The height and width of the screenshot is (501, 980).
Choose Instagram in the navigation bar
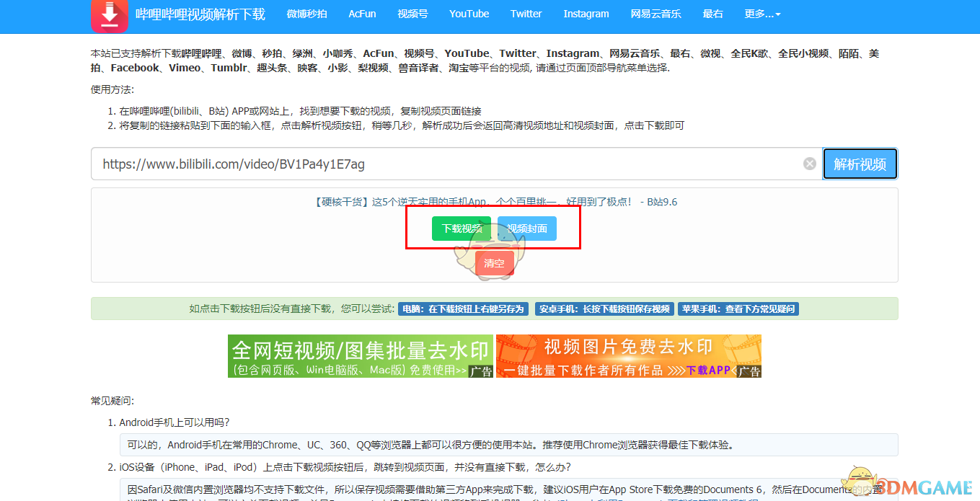[x=586, y=14]
